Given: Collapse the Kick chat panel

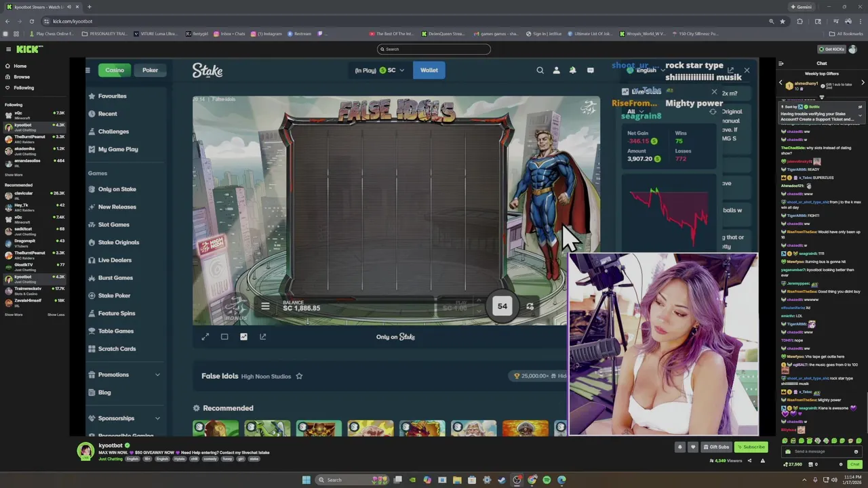Looking at the screenshot, I should (x=781, y=64).
